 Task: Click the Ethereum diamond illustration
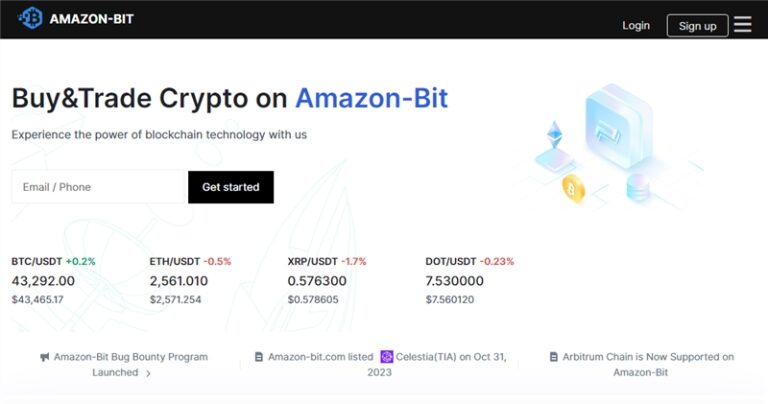coord(553,135)
